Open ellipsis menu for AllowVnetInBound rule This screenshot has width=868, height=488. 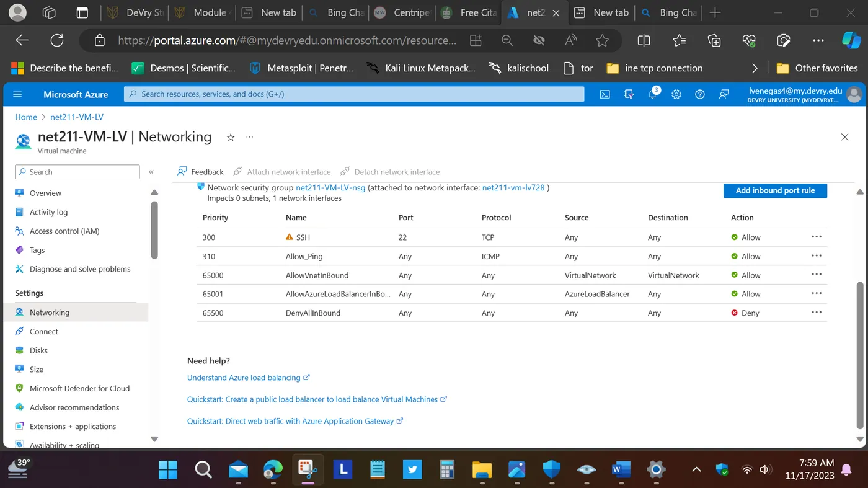[817, 275]
